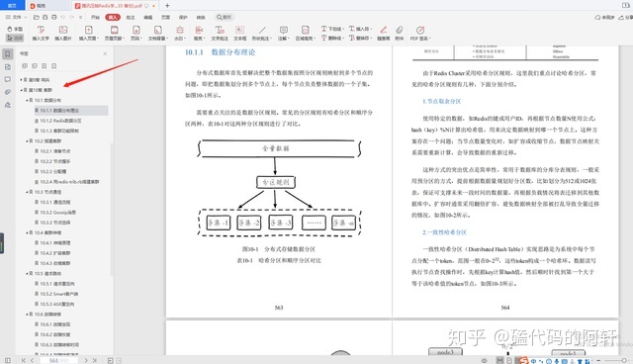The width and height of the screenshot is (633, 364).
Task: Click the 查找 search box
Action: 225,18
